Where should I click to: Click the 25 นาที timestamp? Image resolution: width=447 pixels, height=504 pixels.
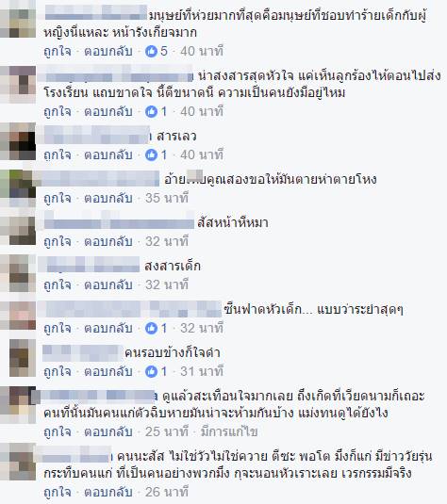coord(167,431)
